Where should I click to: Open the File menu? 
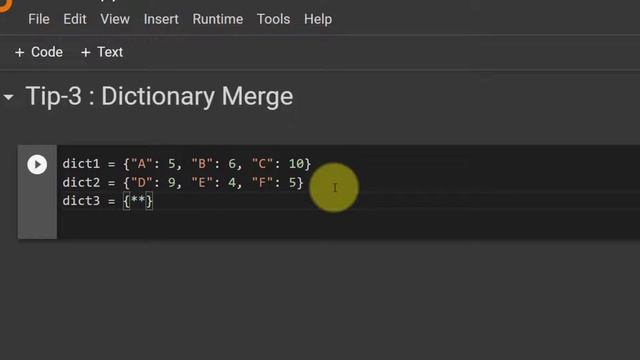(39, 19)
